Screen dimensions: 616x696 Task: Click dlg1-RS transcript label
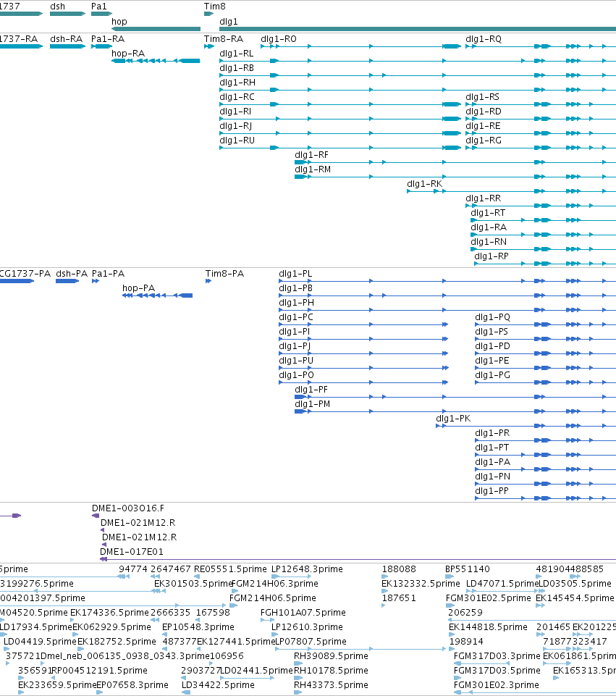click(482, 97)
